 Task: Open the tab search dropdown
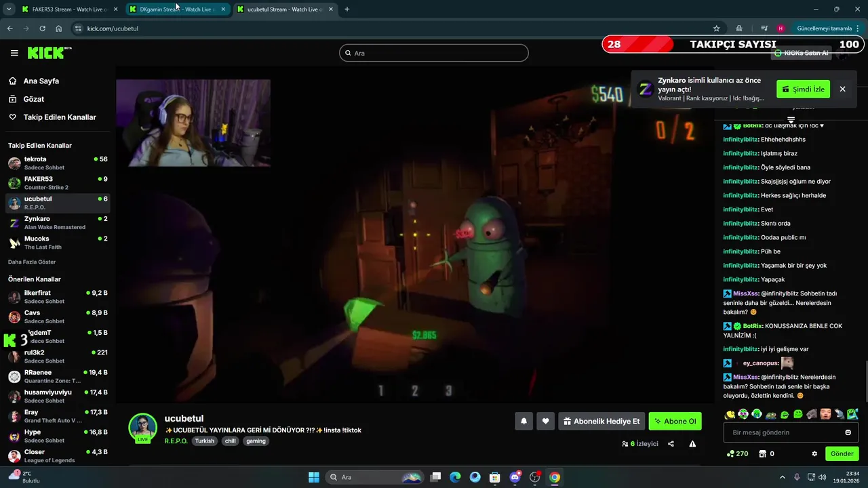click(x=9, y=9)
